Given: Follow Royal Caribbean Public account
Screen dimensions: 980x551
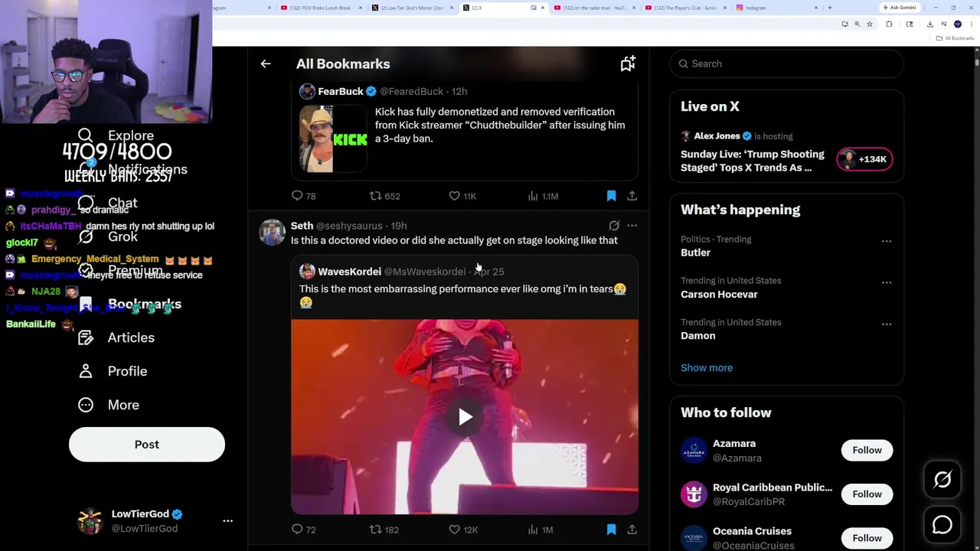Looking at the screenshot, I should pos(867,494).
